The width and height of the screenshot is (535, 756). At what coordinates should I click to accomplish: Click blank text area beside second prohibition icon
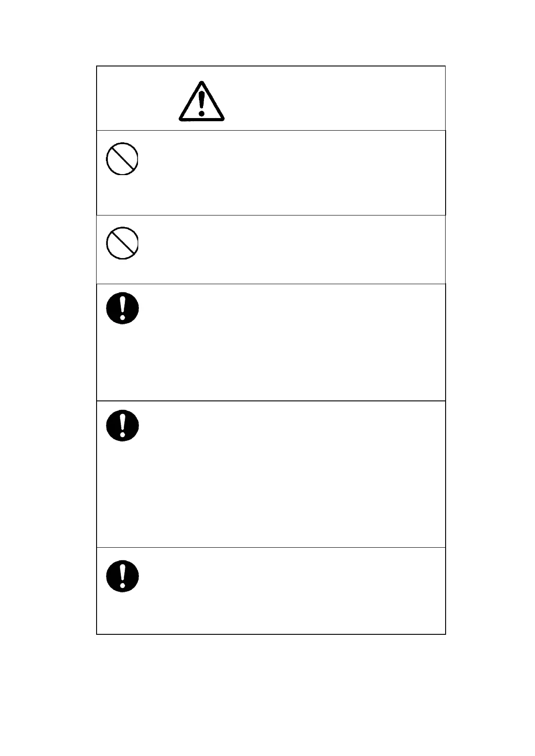click(x=292, y=250)
